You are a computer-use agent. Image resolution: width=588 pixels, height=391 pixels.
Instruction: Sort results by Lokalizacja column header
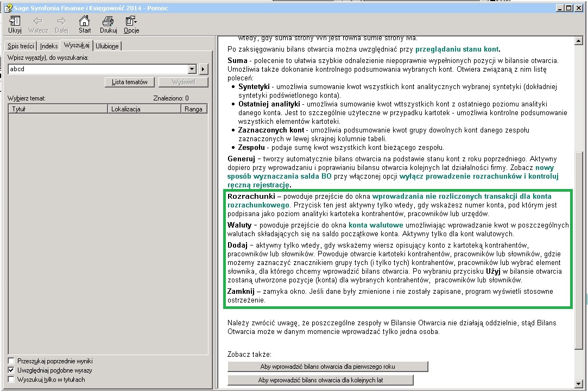coord(144,109)
